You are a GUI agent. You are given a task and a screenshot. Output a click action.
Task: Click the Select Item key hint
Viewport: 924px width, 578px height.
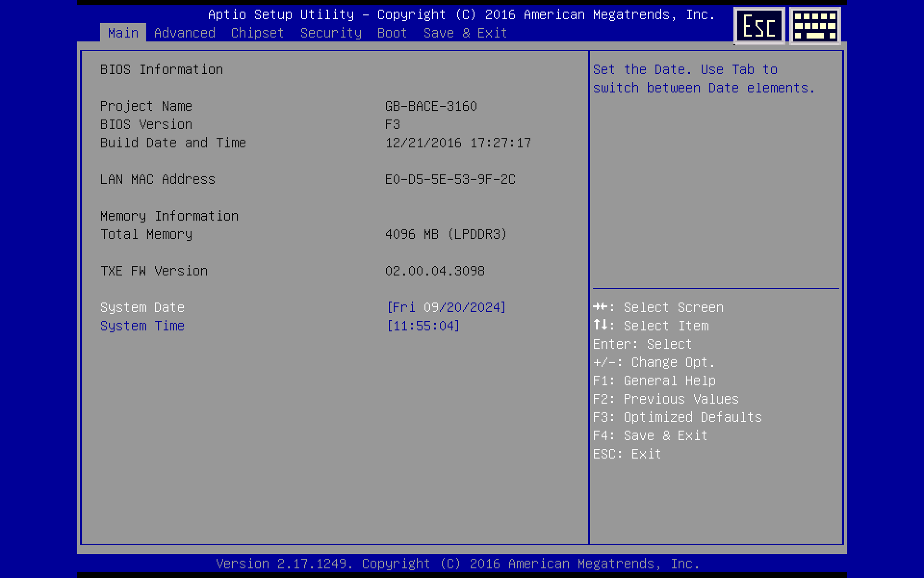[651, 326]
